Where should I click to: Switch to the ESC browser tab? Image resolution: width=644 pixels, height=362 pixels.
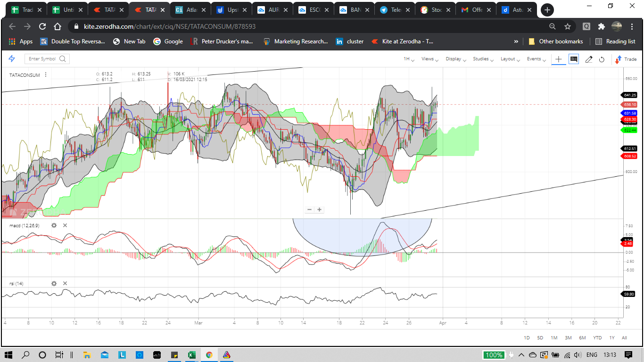click(x=313, y=9)
